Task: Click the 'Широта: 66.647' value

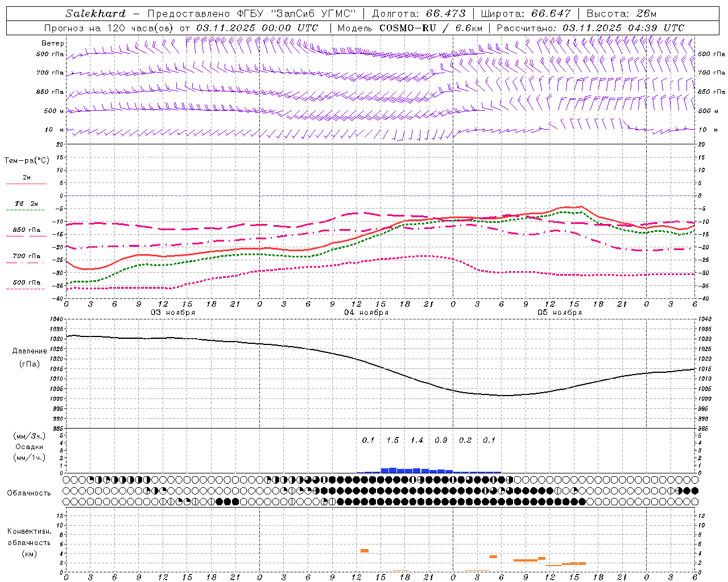Action: coord(526,14)
